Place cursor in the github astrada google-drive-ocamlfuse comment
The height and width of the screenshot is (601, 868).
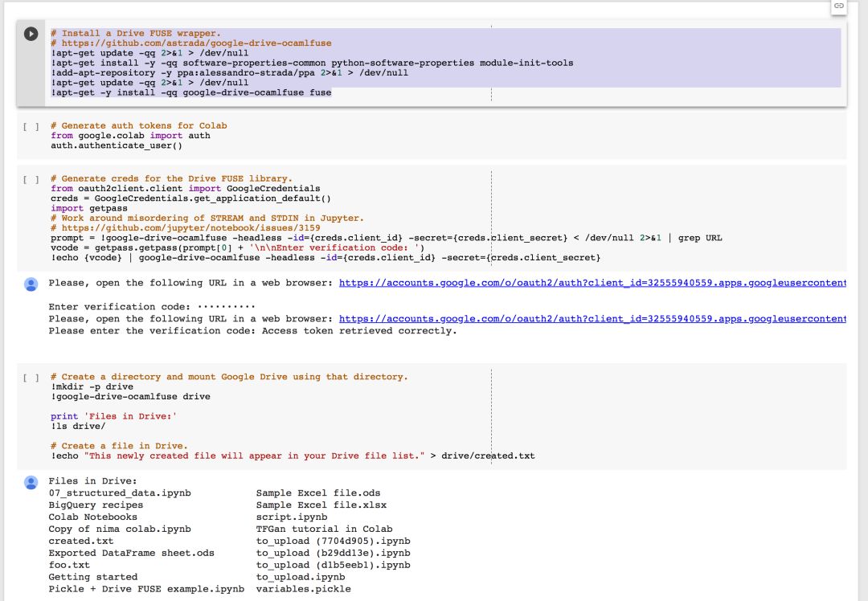(191, 43)
